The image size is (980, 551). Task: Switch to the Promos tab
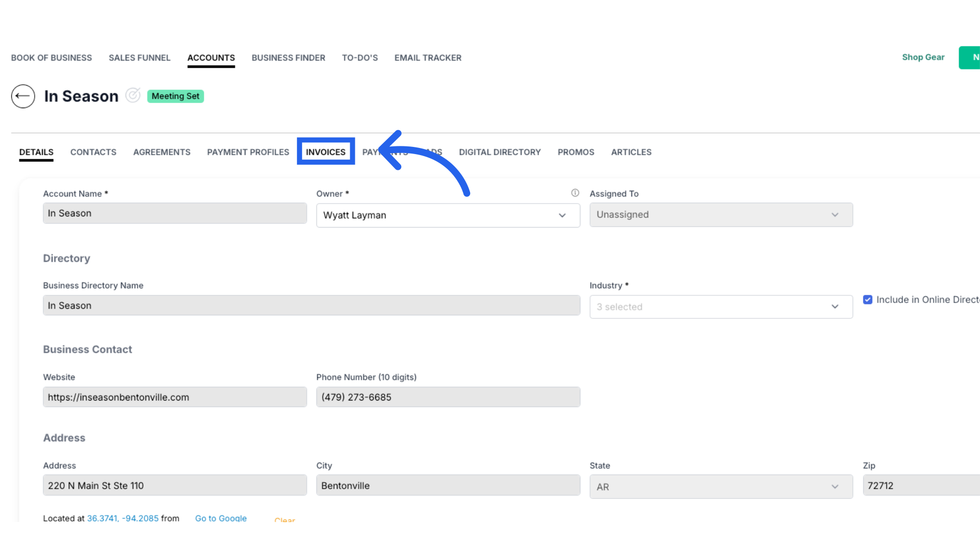pyautogui.click(x=576, y=152)
